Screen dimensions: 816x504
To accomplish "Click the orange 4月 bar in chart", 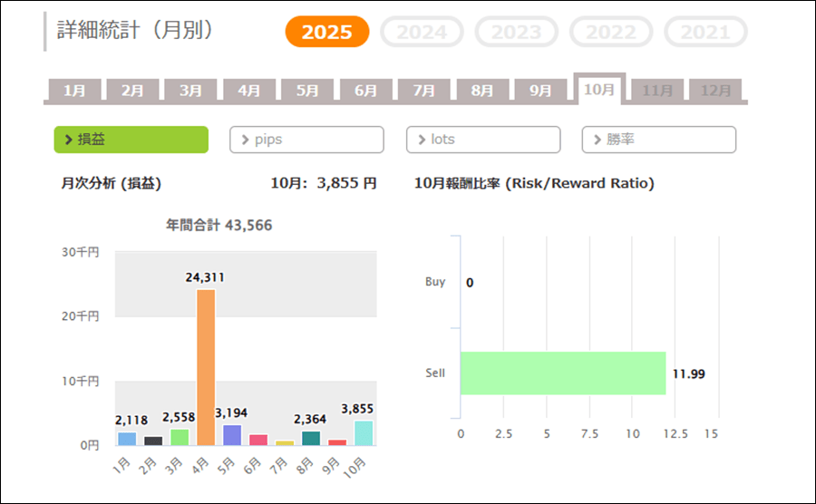I will 206,367.
